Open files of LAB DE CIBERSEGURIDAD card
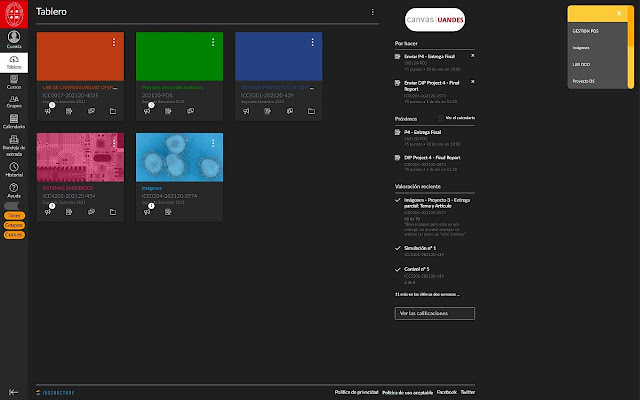Screen dimensions: 640x400 point(113,111)
